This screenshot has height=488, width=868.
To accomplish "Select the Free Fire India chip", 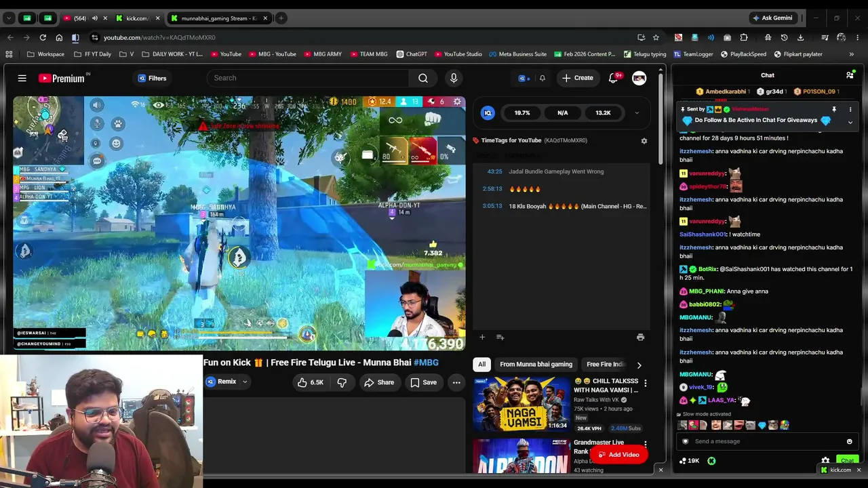I will tap(605, 365).
